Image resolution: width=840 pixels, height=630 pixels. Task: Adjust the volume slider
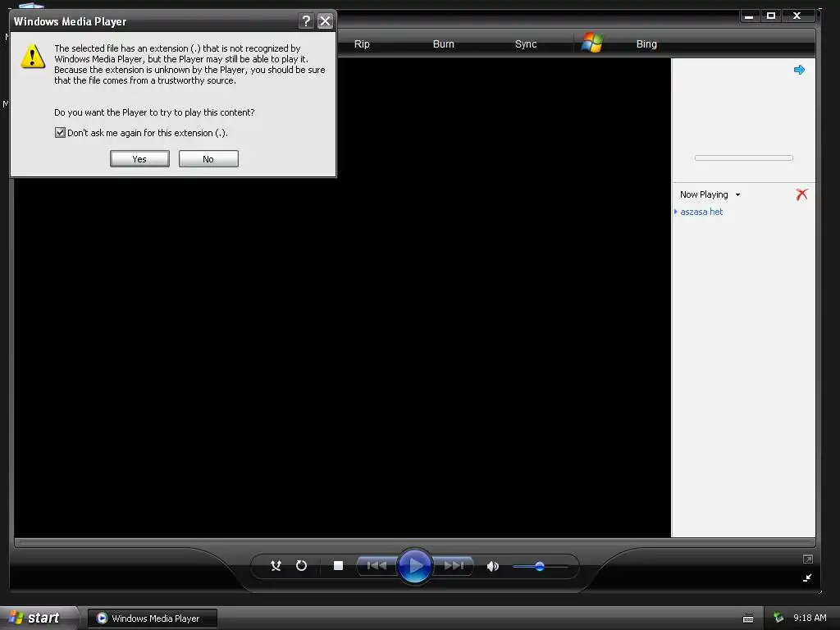pyautogui.click(x=540, y=566)
